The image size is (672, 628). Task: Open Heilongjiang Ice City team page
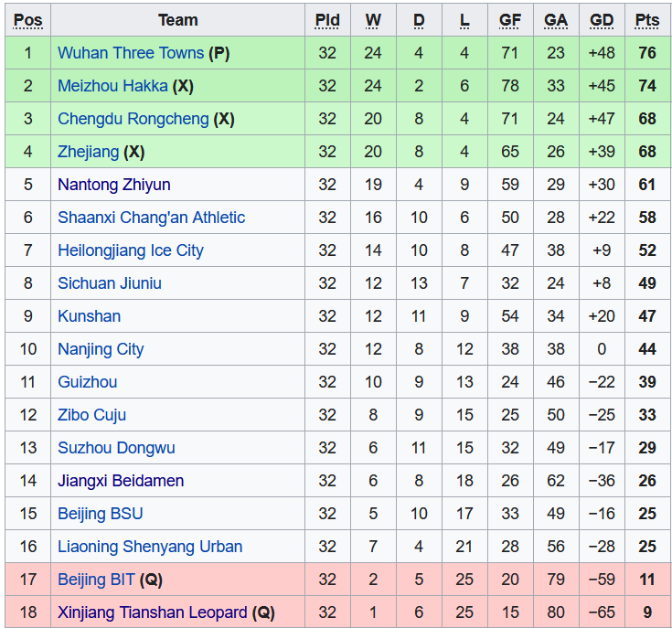[130, 250]
